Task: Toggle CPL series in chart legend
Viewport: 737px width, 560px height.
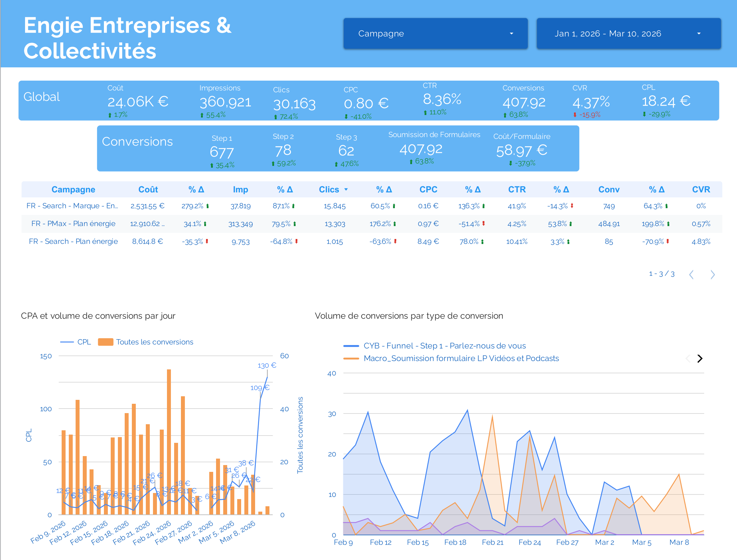Action: click(84, 342)
